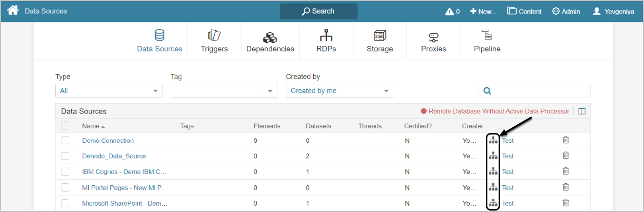Image resolution: width=644 pixels, height=212 pixels.
Task: Open the alerts warning triangle icon
Action: (x=449, y=11)
